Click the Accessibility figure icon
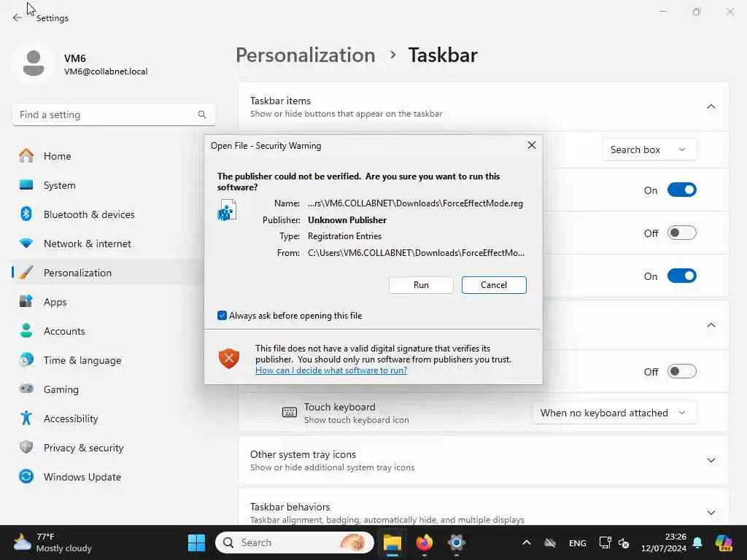The image size is (747, 560). click(26, 418)
